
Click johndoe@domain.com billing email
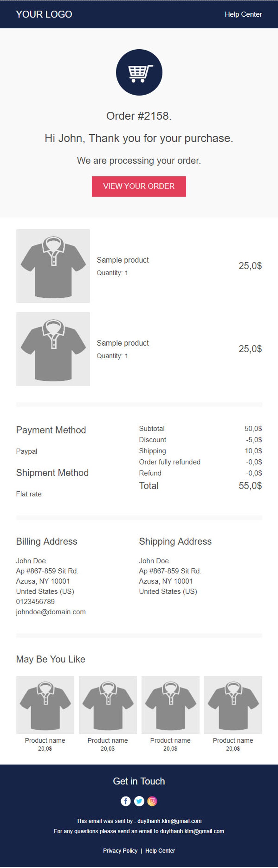50,612
